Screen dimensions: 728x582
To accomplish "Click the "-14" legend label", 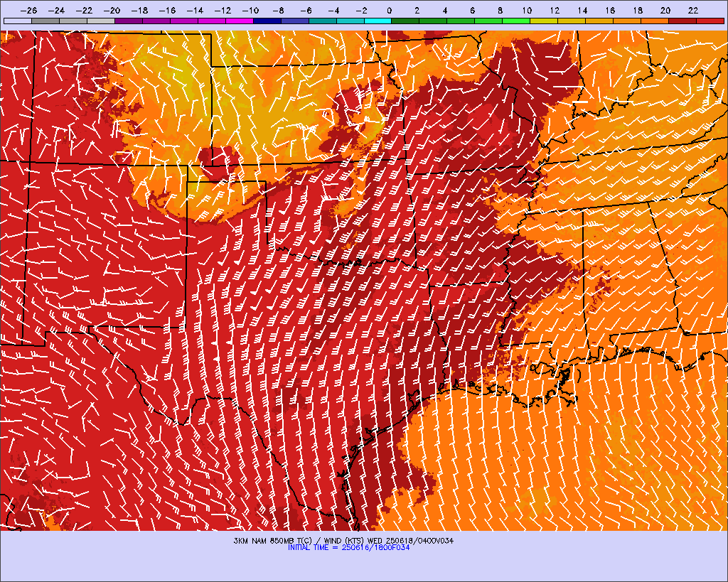I will [x=195, y=10].
